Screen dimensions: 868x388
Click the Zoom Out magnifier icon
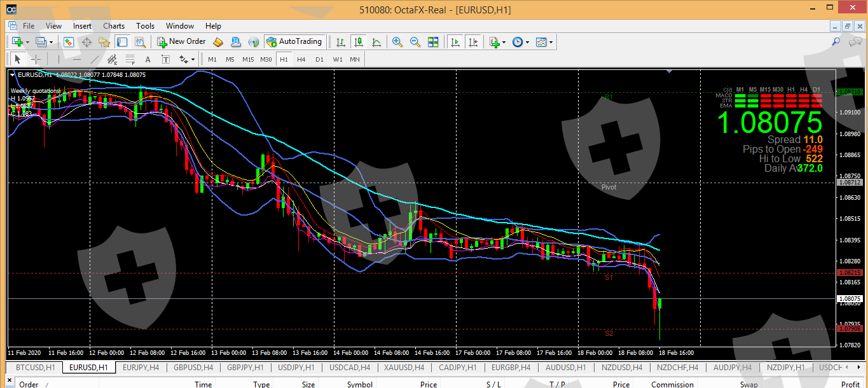[415, 42]
